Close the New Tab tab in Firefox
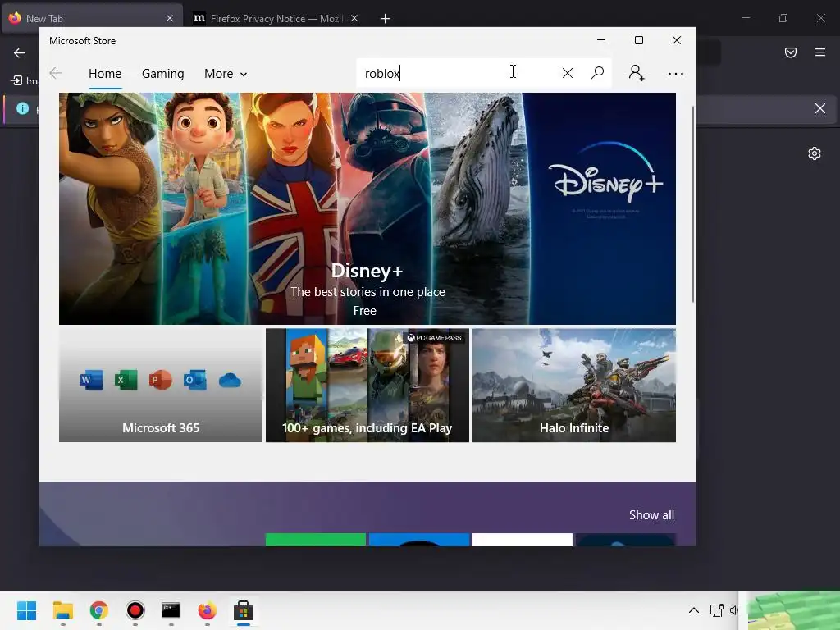This screenshot has height=630, width=840. click(x=170, y=18)
